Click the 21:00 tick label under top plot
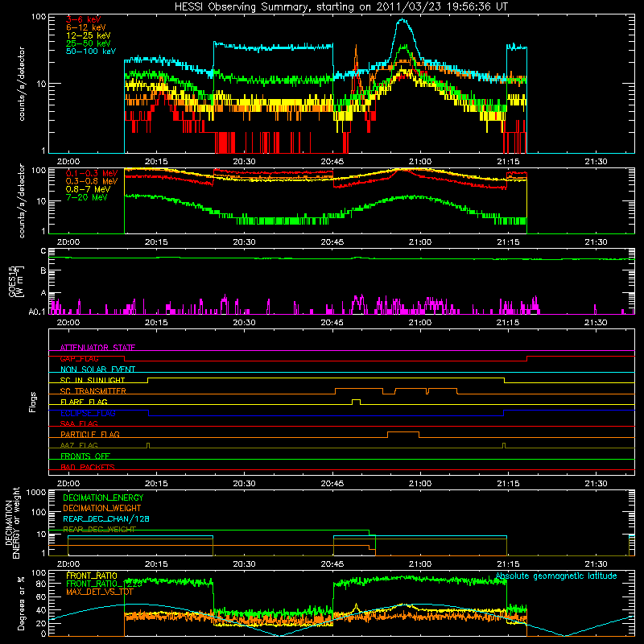 pyautogui.click(x=420, y=162)
